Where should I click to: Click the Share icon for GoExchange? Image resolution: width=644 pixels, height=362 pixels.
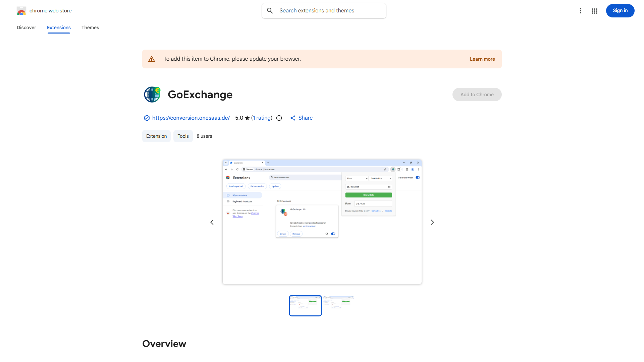292,118
